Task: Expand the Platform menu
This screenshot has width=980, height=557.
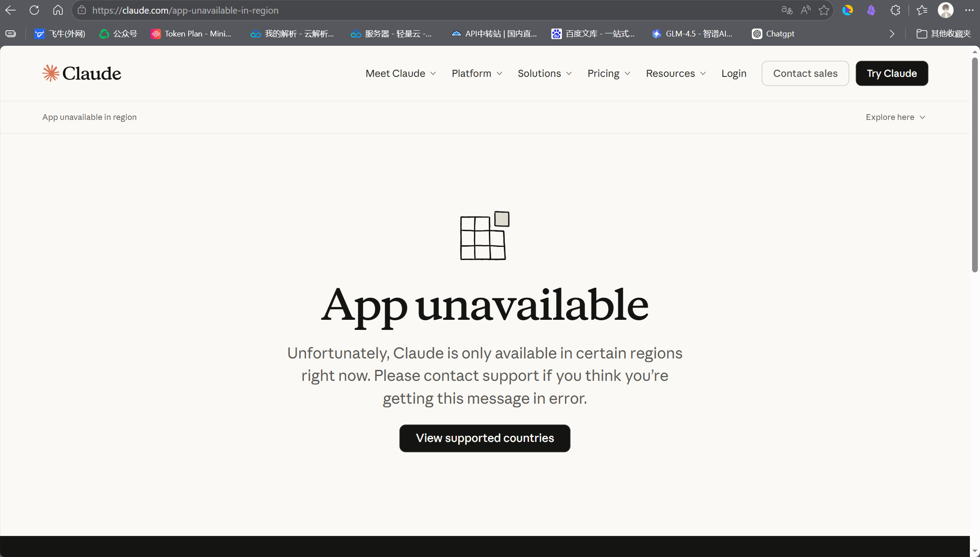Action: click(x=477, y=73)
